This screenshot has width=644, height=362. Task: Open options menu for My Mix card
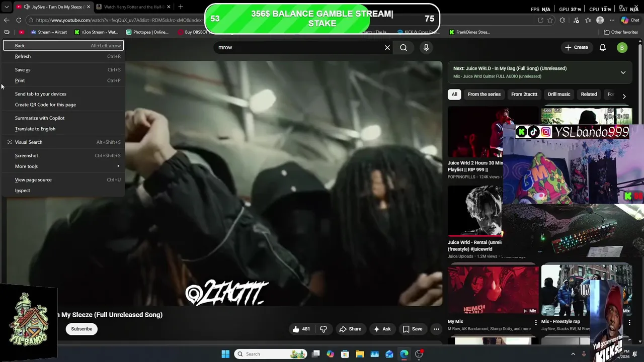coord(535,322)
